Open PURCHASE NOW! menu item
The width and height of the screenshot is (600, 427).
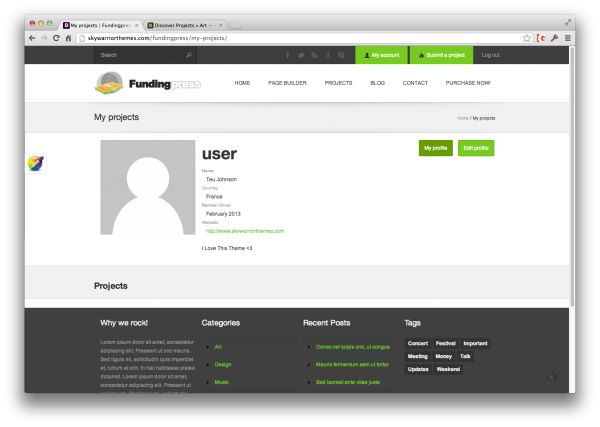tap(468, 83)
